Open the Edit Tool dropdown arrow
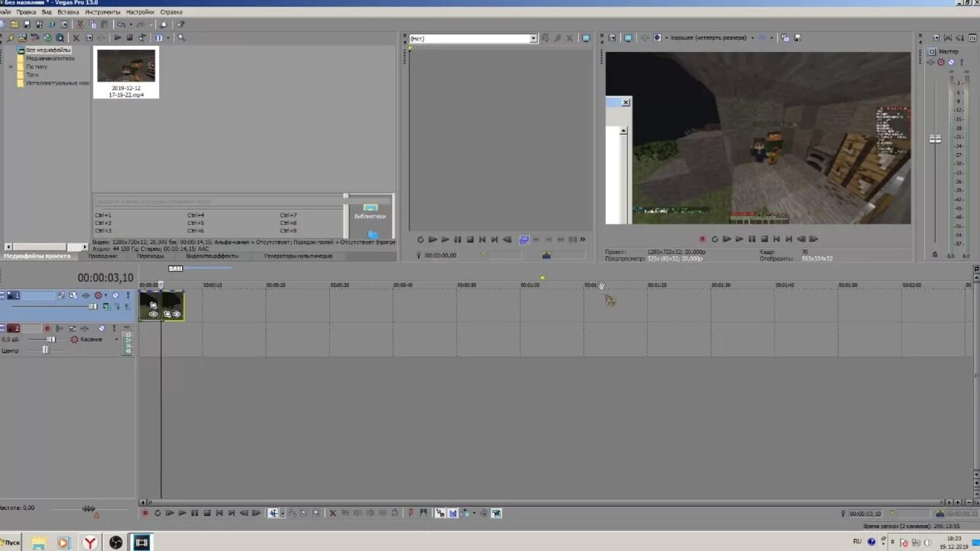980x551 pixels. point(282,513)
